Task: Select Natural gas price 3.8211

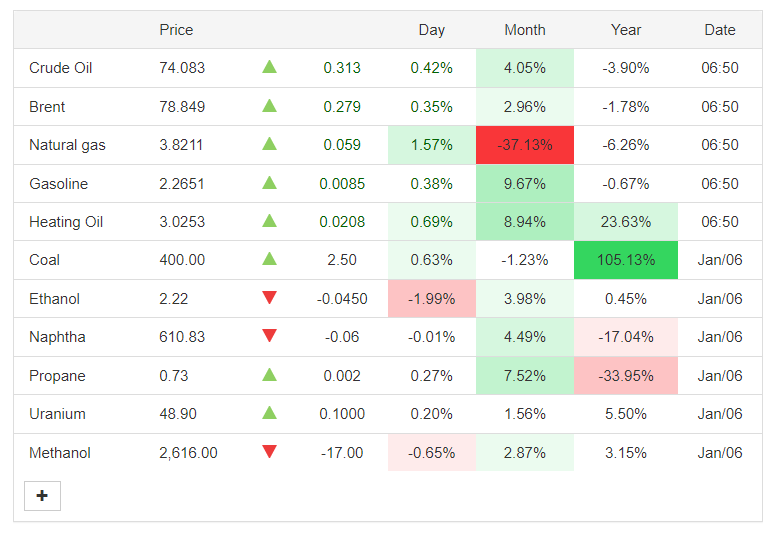Action: (x=181, y=145)
